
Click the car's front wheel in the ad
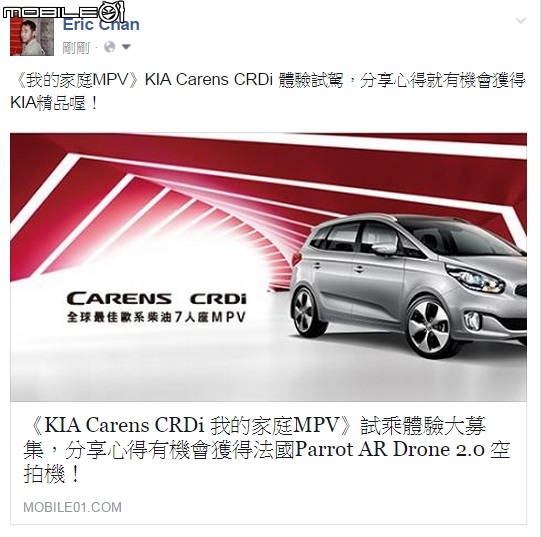click(x=429, y=327)
